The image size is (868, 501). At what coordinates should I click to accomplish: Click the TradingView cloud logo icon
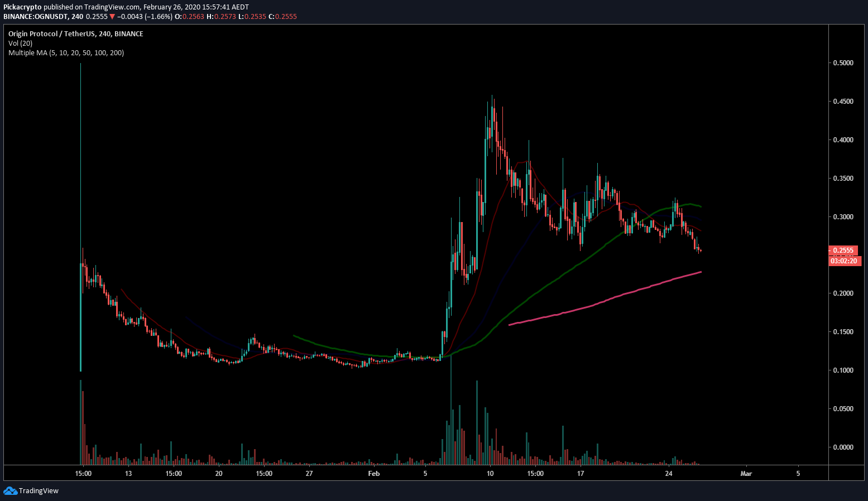click(x=10, y=490)
